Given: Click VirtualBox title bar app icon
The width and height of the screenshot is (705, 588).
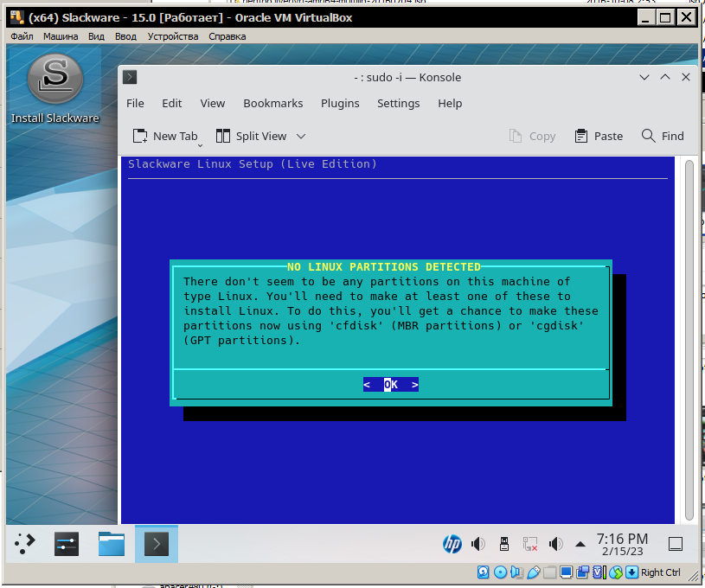Looking at the screenshot, I should point(17,17).
